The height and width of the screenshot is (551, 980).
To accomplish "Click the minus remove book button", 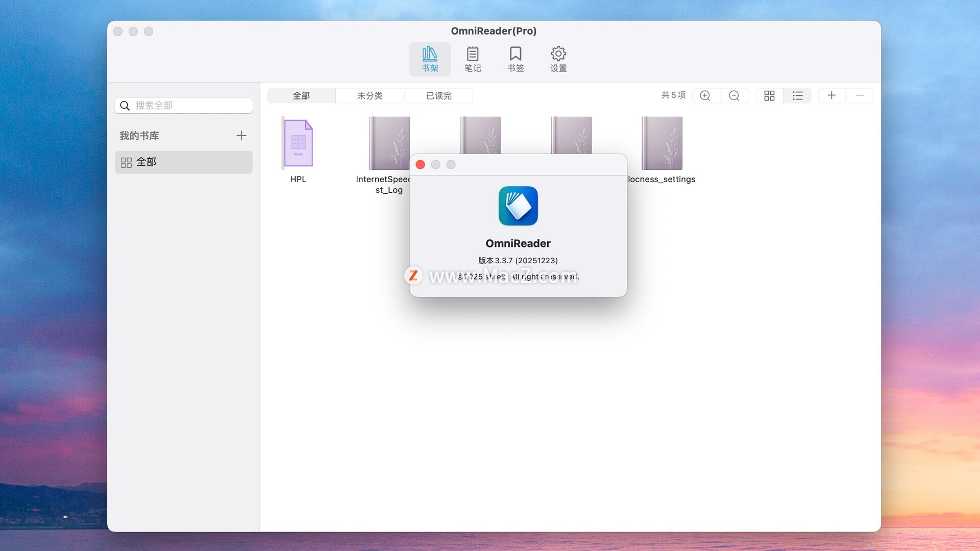I will 860,95.
